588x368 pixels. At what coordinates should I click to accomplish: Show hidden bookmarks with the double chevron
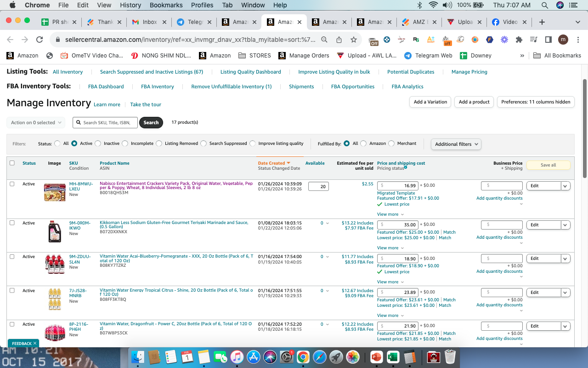(522, 56)
